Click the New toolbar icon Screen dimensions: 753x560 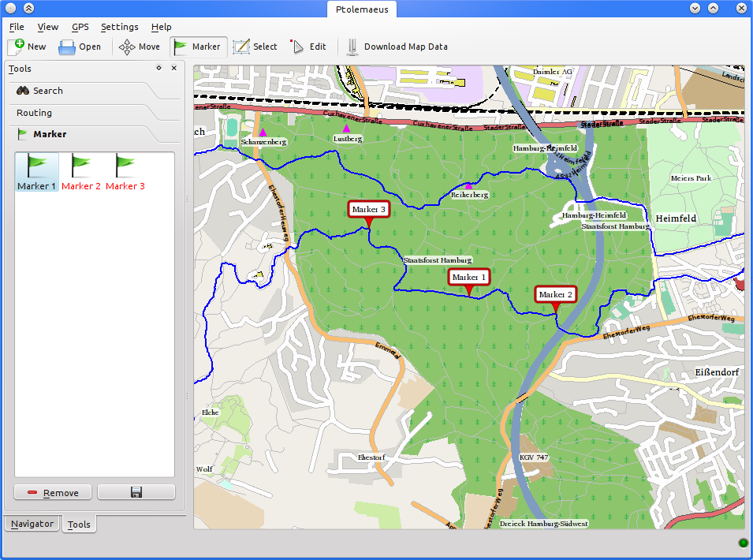coord(27,47)
